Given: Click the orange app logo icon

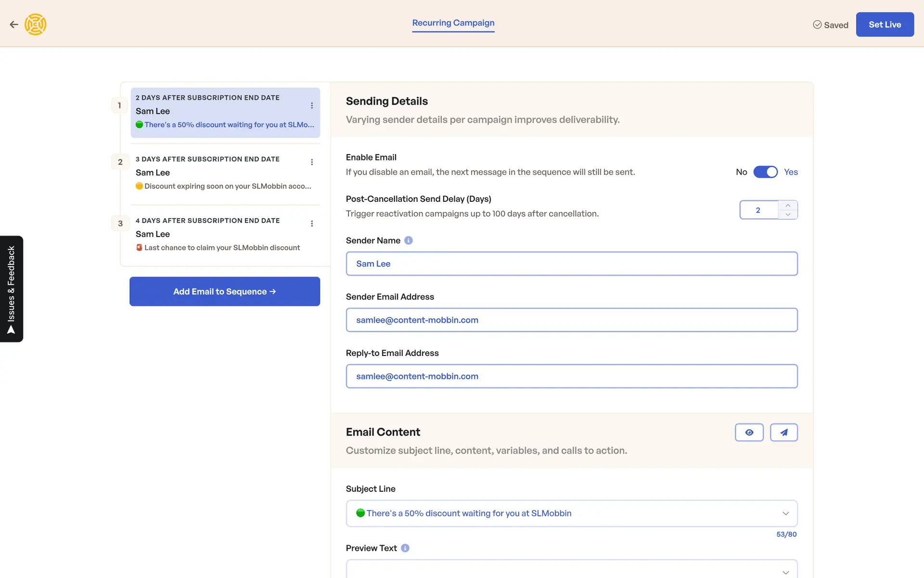Looking at the screenshot, I should (x=36, y=25).
